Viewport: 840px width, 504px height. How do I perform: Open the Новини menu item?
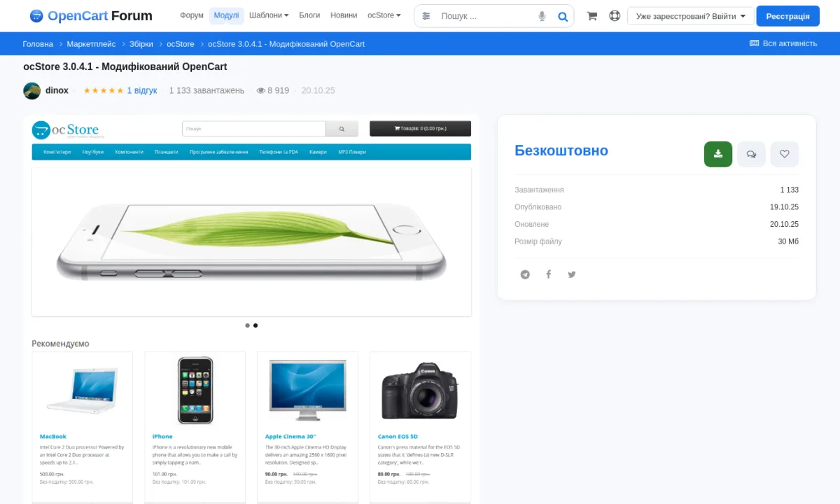tap(344, 15)
